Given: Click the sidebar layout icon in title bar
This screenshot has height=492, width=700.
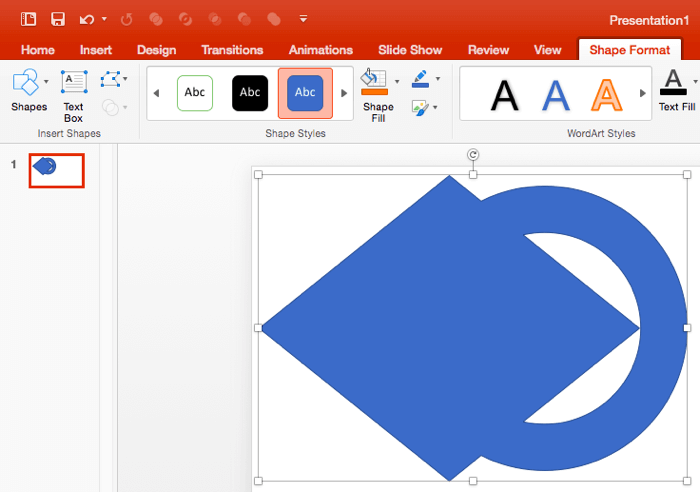Looking at the screenshot, I should click(x=28, y=19).
